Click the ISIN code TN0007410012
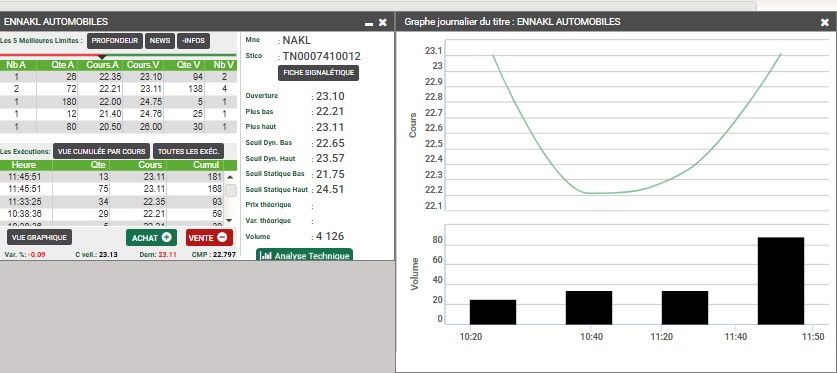The image size is (837, 373). [321, 56]
